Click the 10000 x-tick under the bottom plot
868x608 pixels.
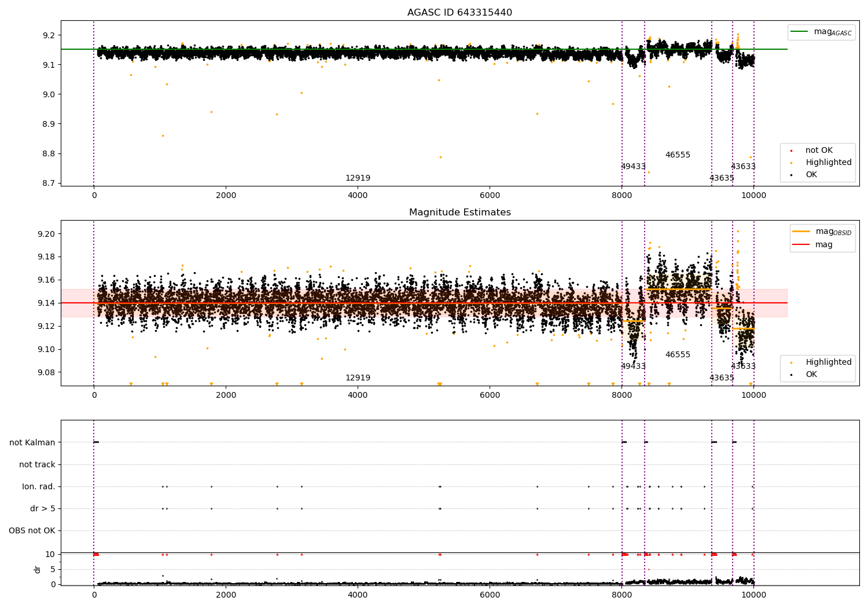coord(753,595)
